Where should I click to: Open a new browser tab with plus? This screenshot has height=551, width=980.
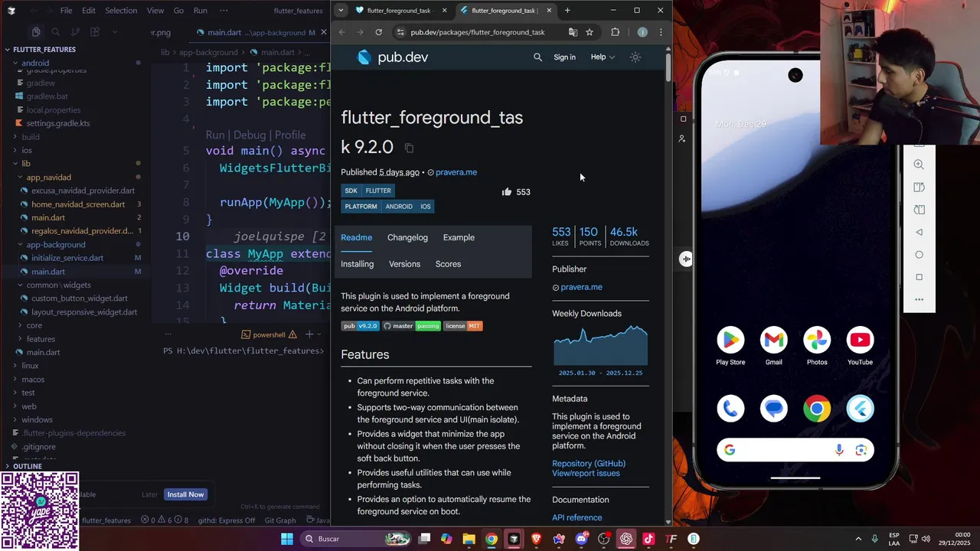(x=567, y=11)
